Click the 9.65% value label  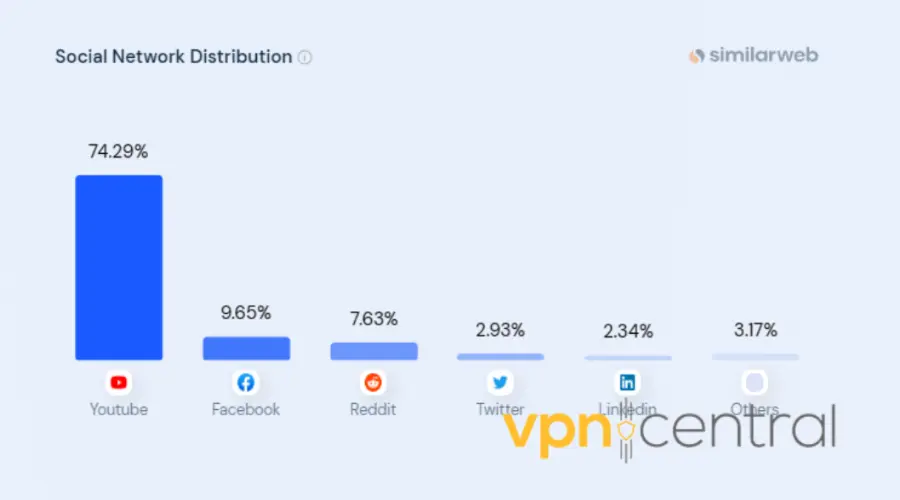[x=246, y=313]
